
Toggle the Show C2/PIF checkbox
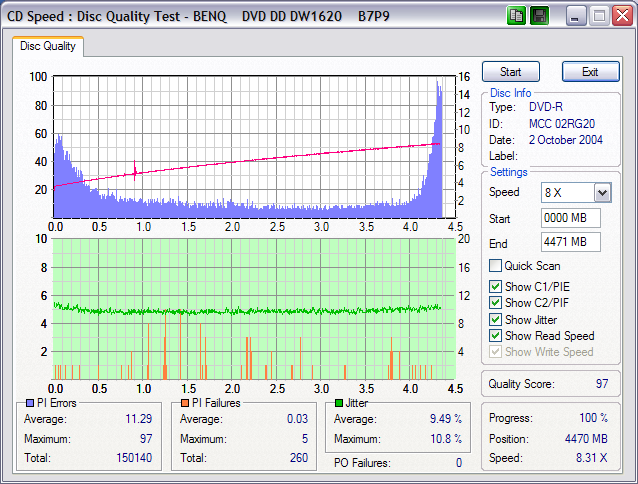tap(495, 303)
